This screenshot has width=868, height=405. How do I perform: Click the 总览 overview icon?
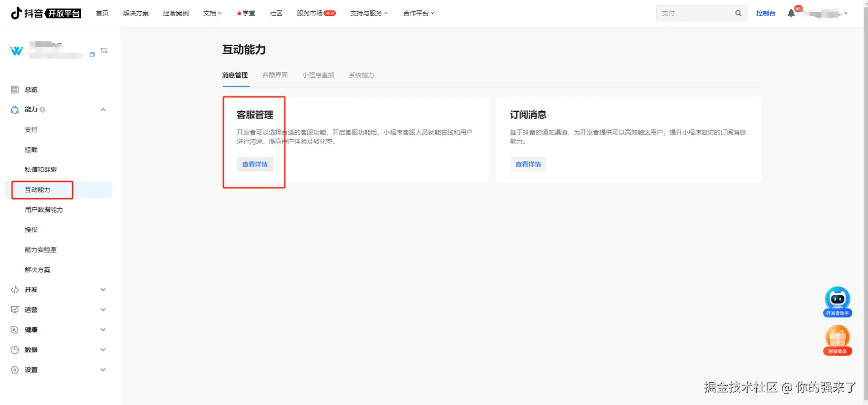(15, 90)
